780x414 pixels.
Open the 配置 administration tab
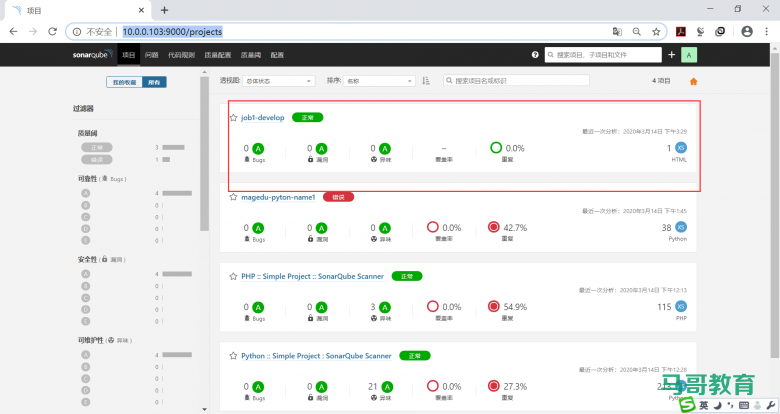pos(277,55)
